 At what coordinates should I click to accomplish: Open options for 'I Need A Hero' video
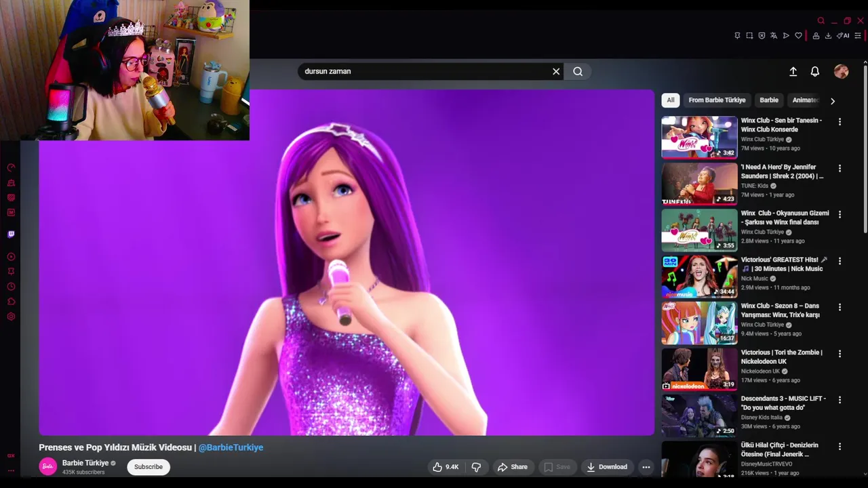pyautogui.click(x=840, y=168)
